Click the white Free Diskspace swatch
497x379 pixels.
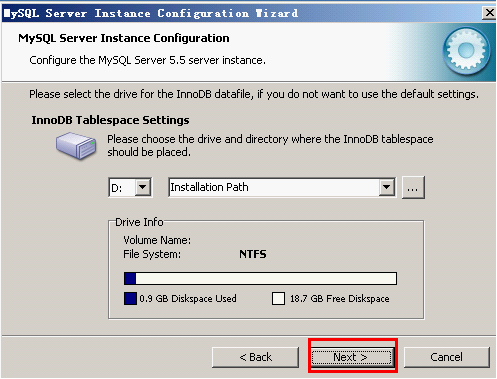coord(278,298)
